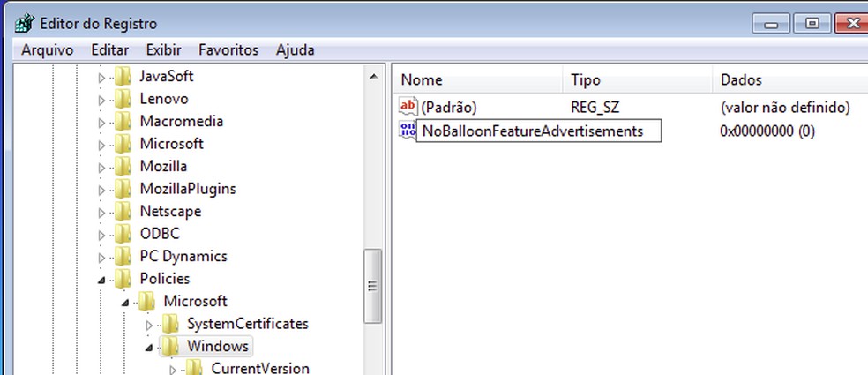The image size is (868, 375).
Task: Click the CurrentVersion folder icon
Action: [193, 368]
